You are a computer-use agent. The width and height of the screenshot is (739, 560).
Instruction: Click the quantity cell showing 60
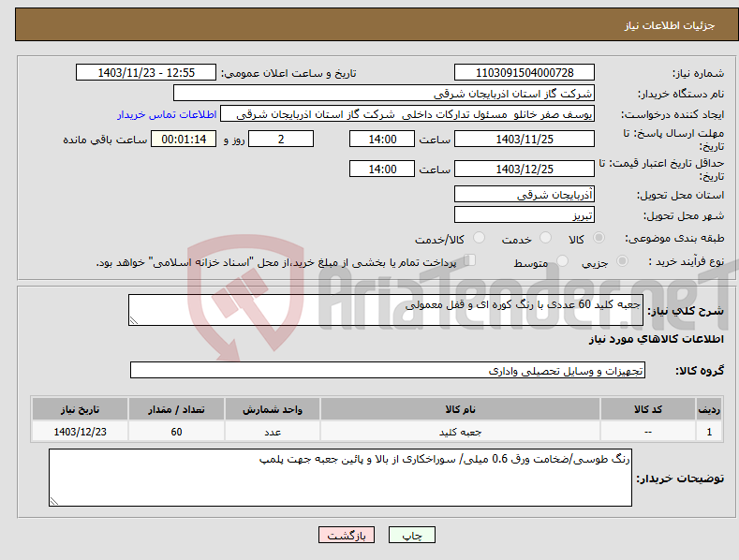pyautogui.click(x=176, y=432)
